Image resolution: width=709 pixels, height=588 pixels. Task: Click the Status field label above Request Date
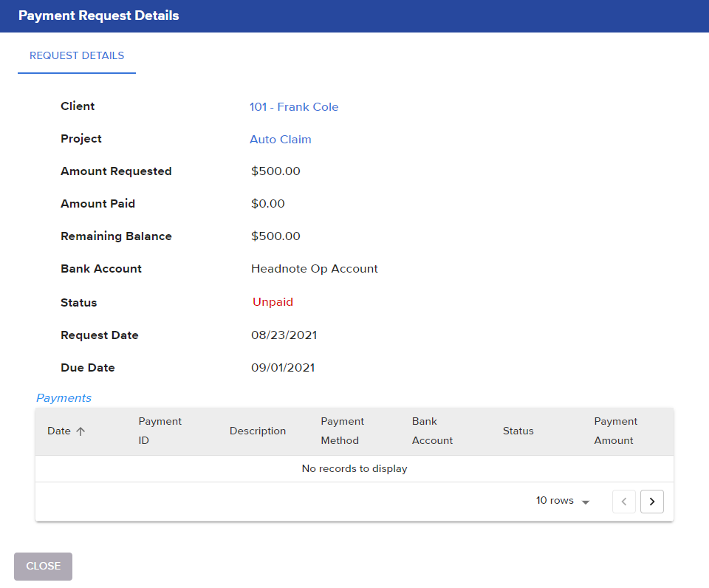[x=79, y=303]
